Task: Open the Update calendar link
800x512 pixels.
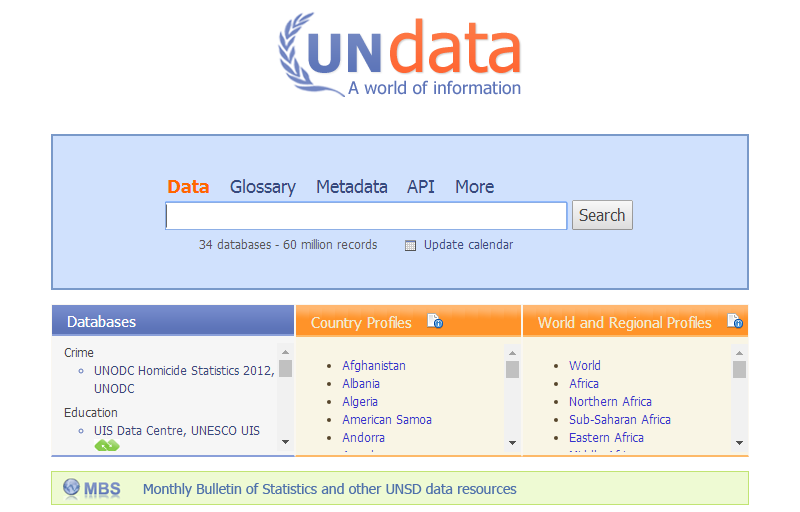Action: coord(468,245)
